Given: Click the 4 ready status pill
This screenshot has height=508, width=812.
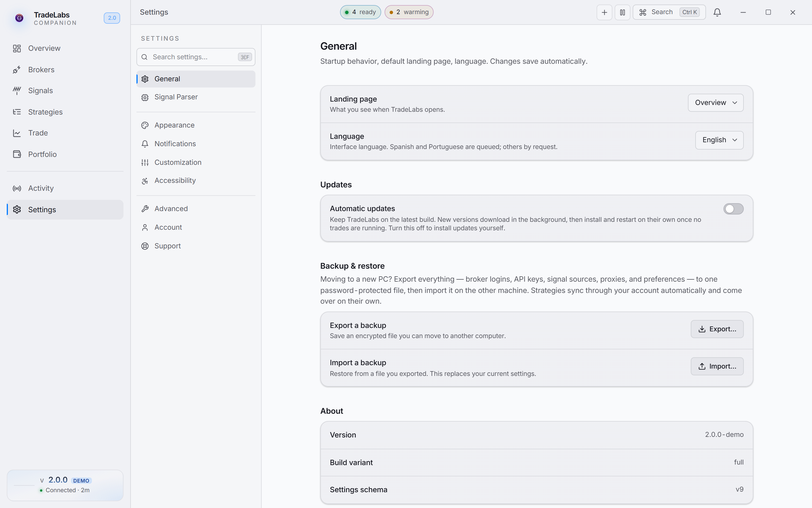Looking at the screenshot, I should click(360, 12).
